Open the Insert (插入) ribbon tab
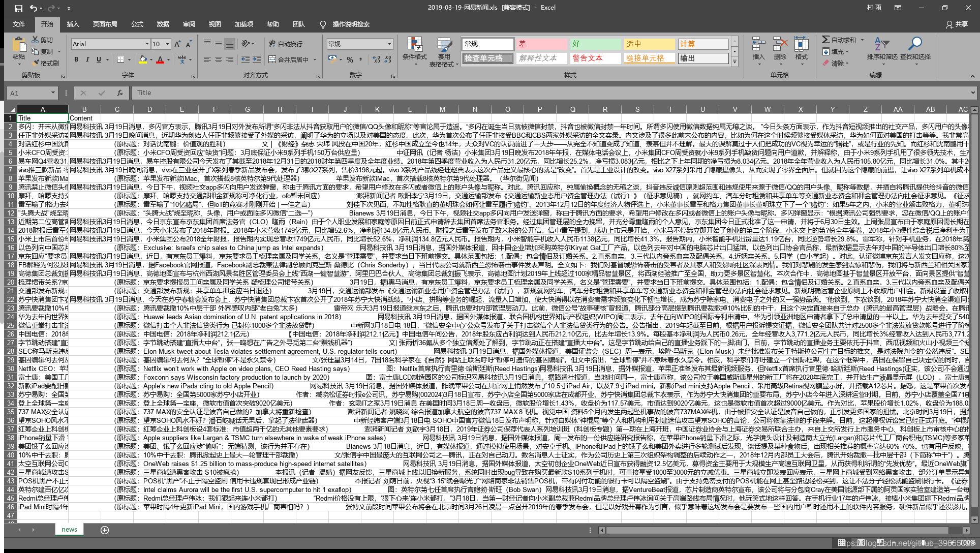Image resolution: width=980 pixels, height=553 pixels. coord(73,24)
